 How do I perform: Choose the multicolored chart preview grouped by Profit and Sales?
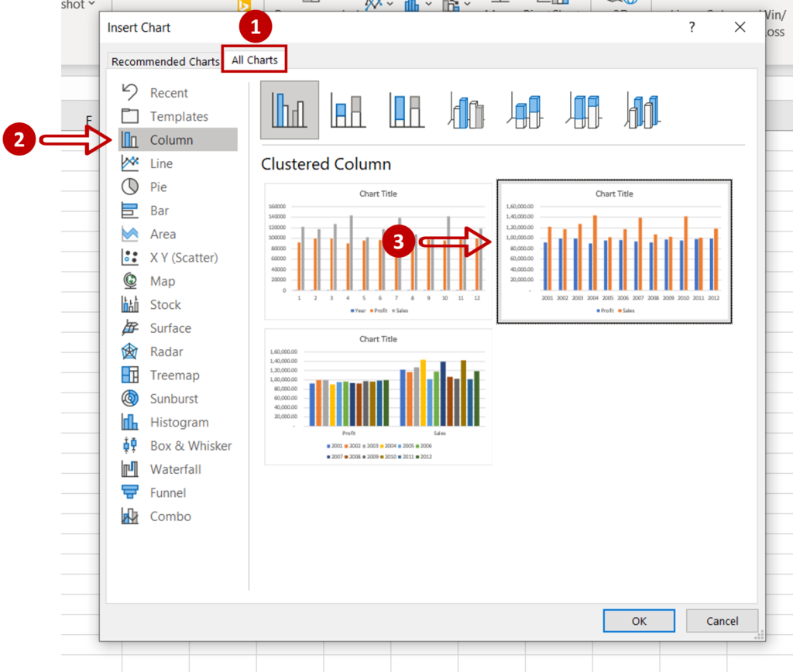click(378, 396)
